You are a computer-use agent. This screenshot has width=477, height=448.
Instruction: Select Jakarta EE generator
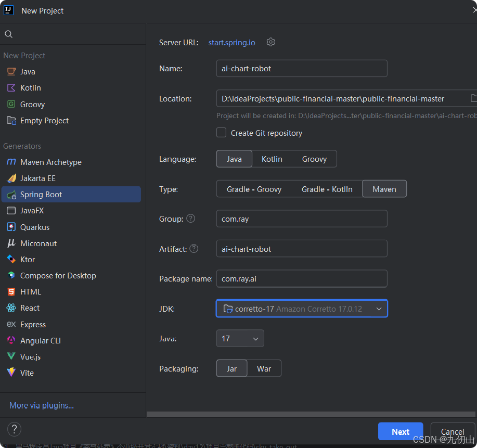click(x=71, y=178)
